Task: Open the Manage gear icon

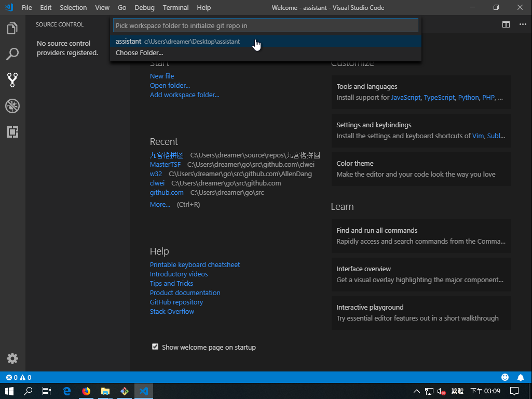Action: [x=12, y=358]
